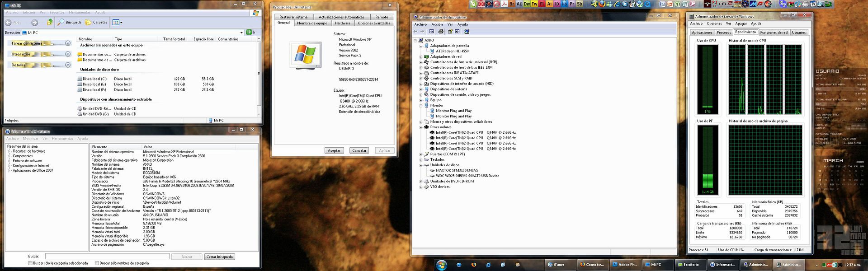The image size is (868, 271).
Task: Open the Hardware tab in system properties
Action: pyautogui.click(x=342, y=23)
